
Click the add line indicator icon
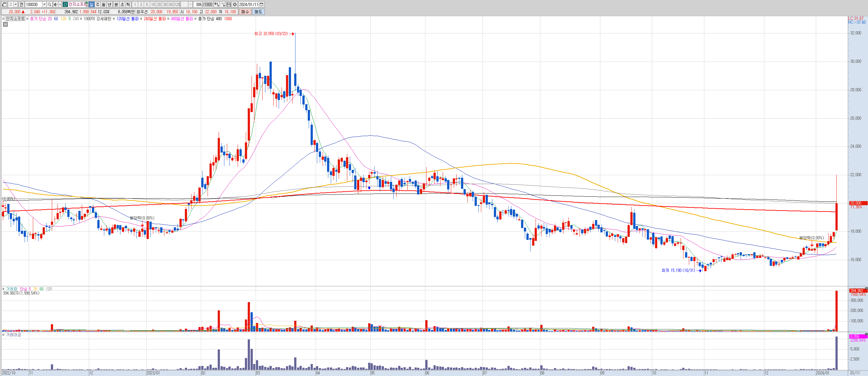tap(223, 4)
